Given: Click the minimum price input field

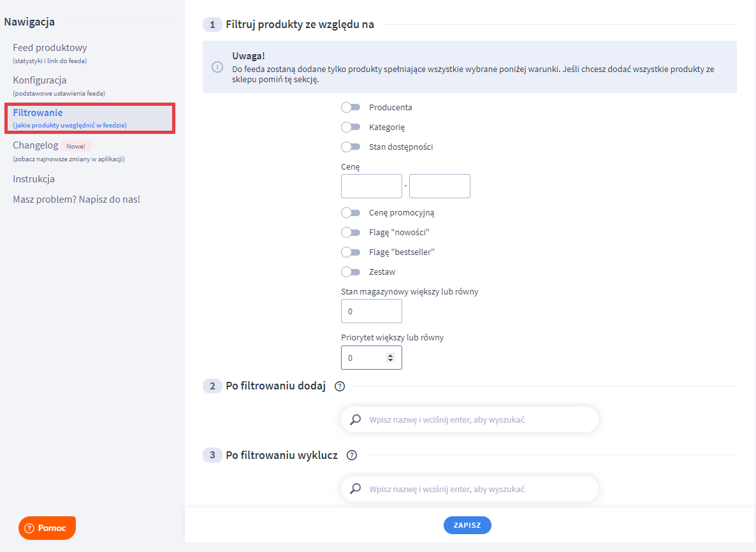Looking at the screenshot, I should point(372,186).
